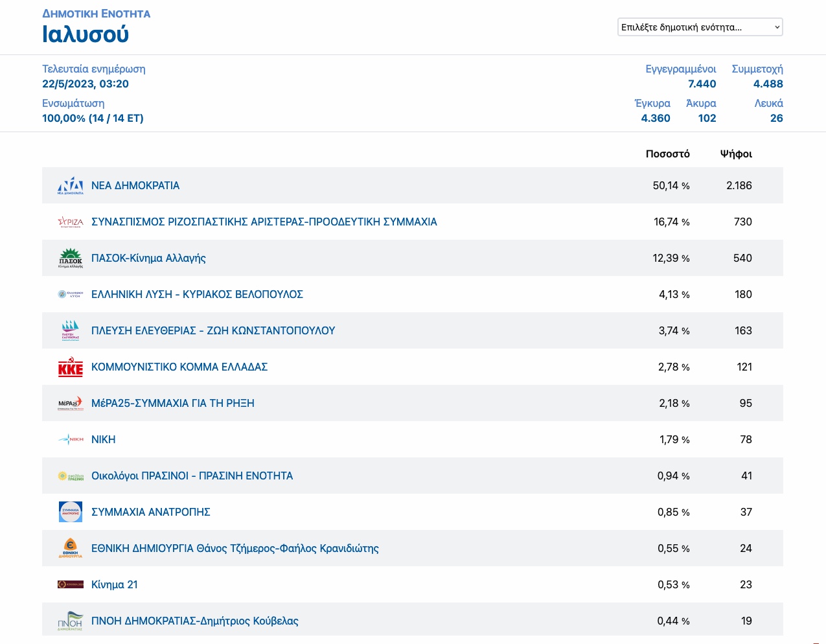This screenshot has width=826, height=644.
Task: Click the Νέα Δημοκρατία party logo
Action: click(71, 185)
